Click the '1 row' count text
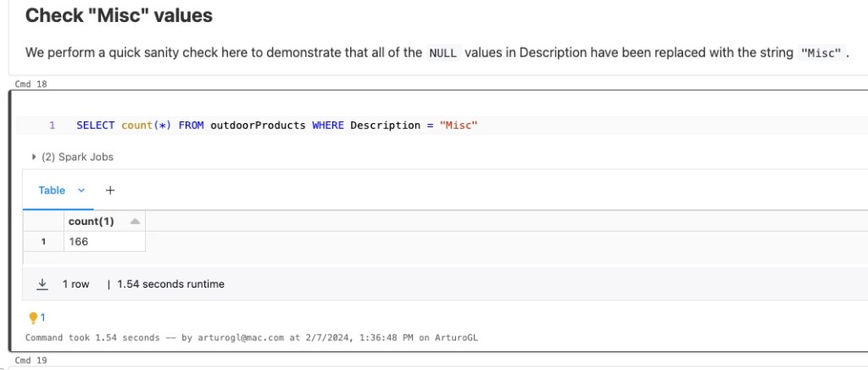The width and height of the screenshot is (868, 370). coord(75,284)
